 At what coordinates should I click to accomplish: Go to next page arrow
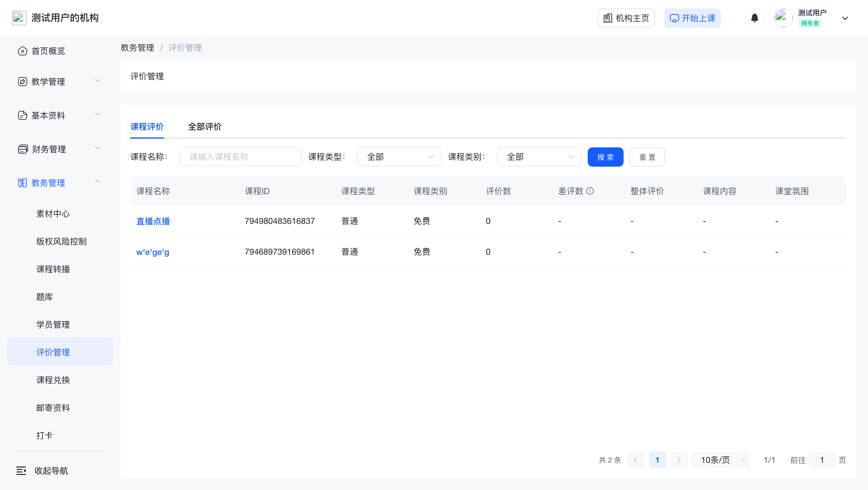point(679,460)
